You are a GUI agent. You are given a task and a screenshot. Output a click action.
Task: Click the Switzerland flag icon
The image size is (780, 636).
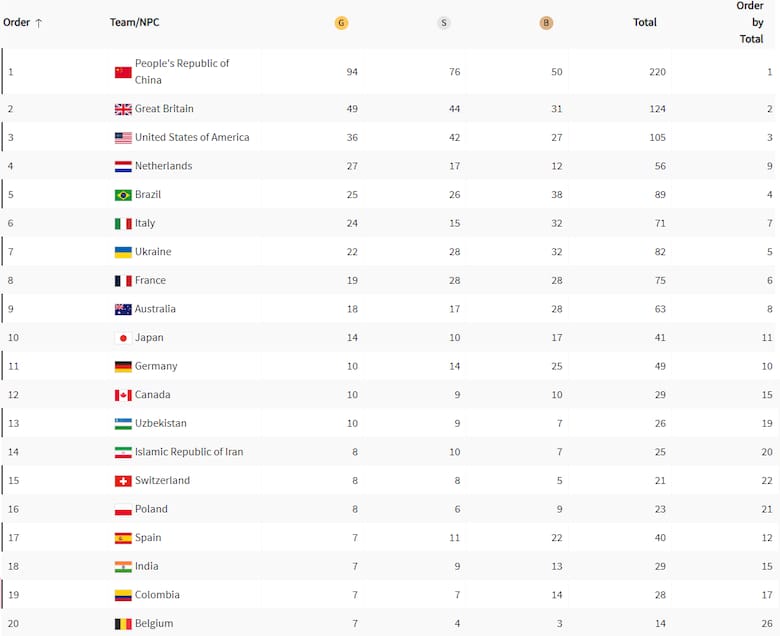tap(123, 481)
